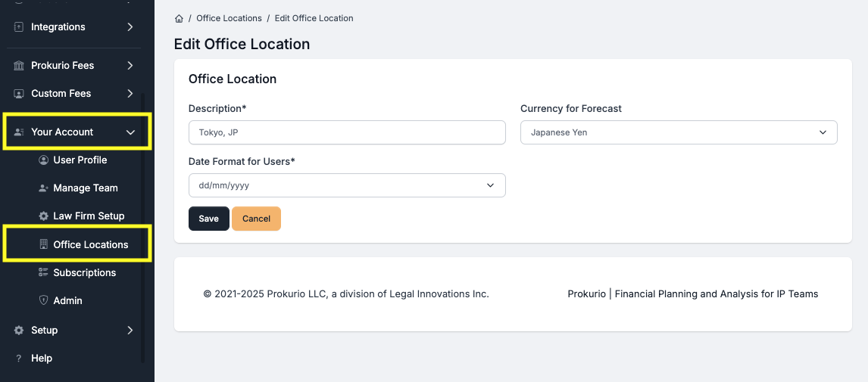Click the Custom Fees sidebar icon
868x382 pixels.
coord(19,94)
